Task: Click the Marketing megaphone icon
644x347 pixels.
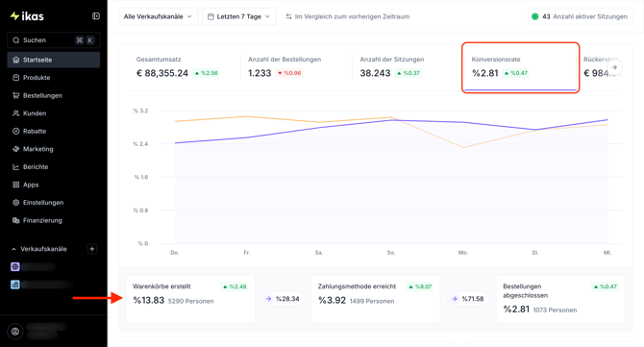Action: click(x=16, y=149)
